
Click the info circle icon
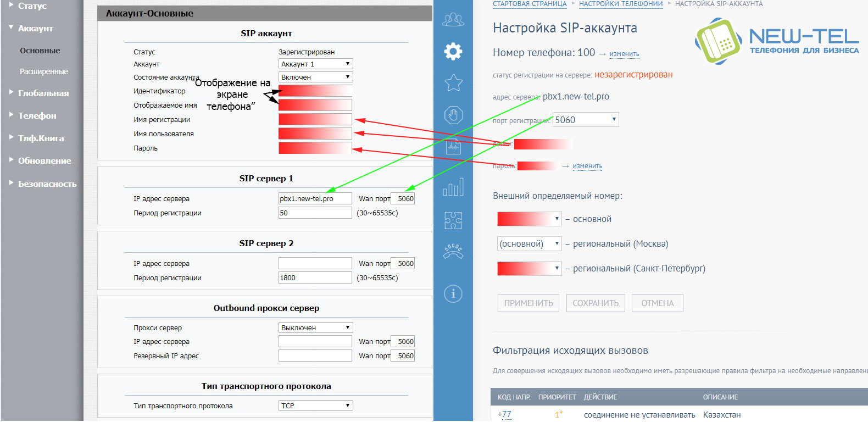tap(453, 293)
